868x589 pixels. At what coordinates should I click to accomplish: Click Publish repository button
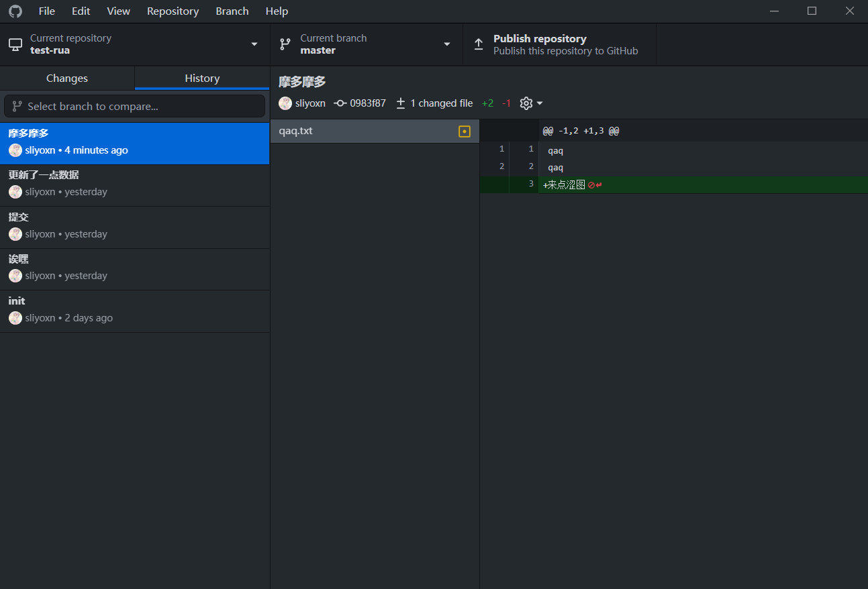click(x=559, y=44)
